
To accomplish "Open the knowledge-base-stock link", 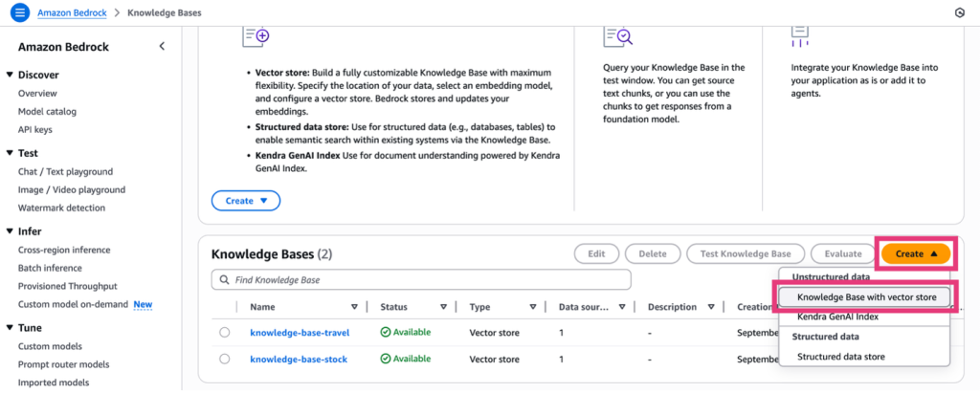I will 299,360.
